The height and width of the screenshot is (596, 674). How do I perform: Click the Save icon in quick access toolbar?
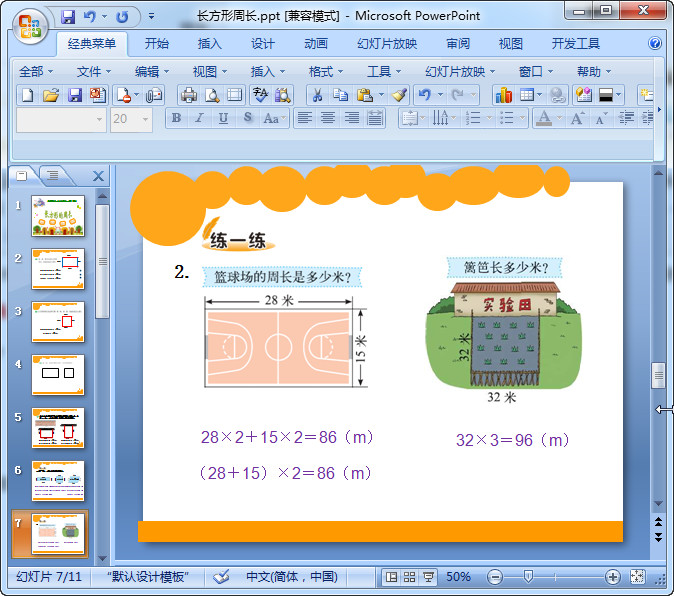[68, 17]
